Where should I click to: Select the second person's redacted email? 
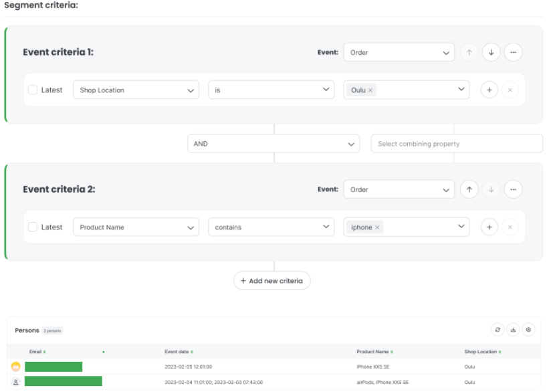coord(64,381)
